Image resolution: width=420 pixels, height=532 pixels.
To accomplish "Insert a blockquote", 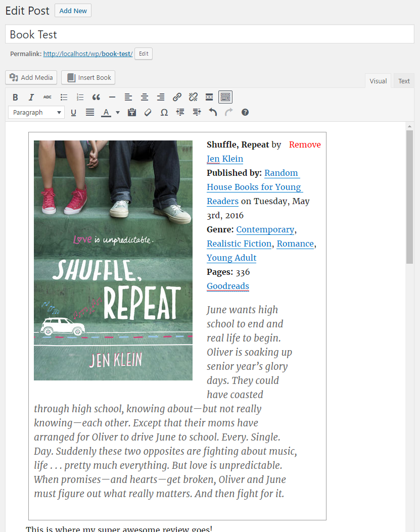I will pyautogui.click(x=96, y=97).
